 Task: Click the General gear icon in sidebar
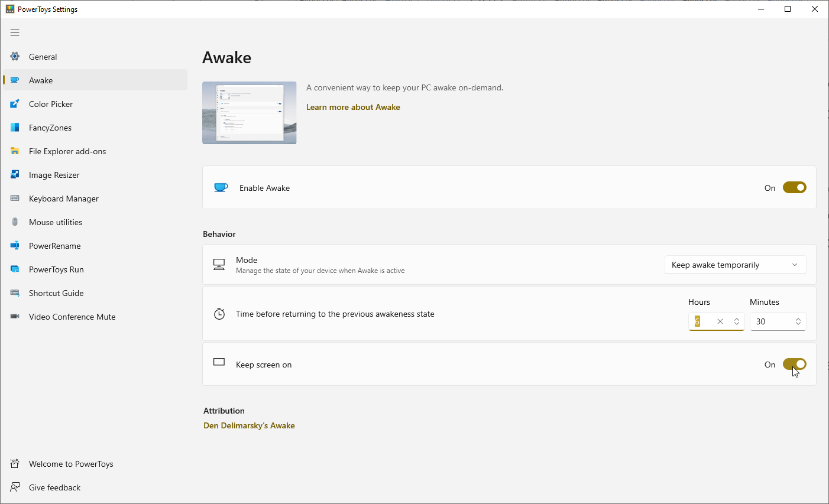click(x=15, y=57)
